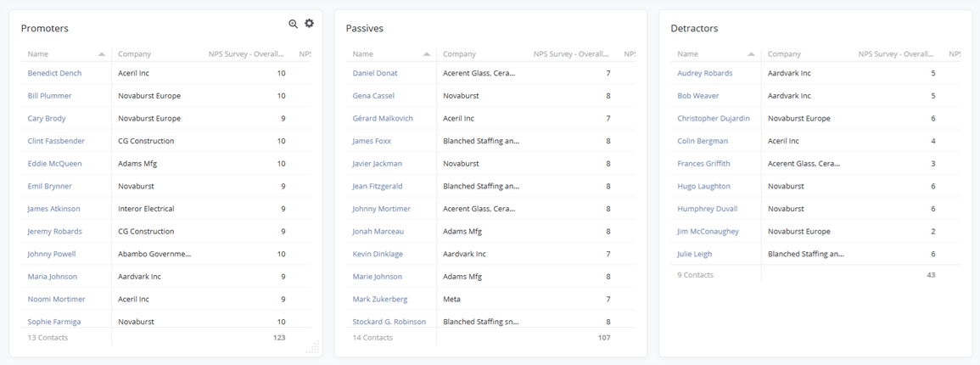Open contact Bill Plummer

49,96
